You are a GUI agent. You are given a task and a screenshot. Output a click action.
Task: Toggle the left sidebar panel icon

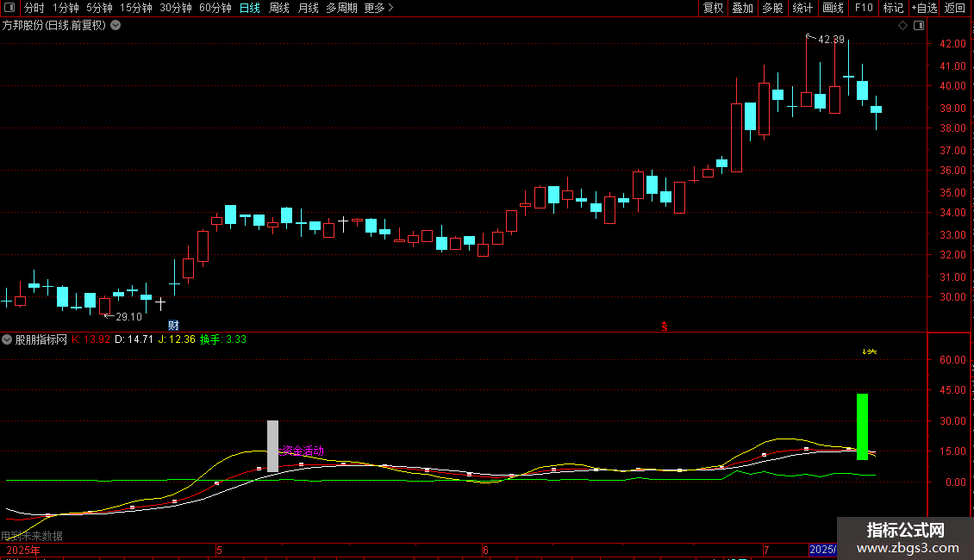click(9, 8)
